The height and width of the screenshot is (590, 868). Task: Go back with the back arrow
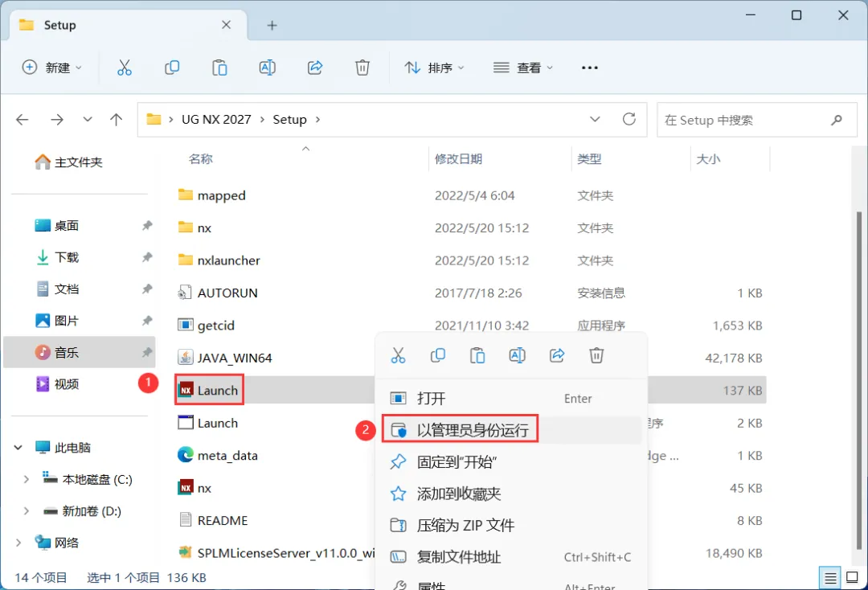[x=23, y=120]
